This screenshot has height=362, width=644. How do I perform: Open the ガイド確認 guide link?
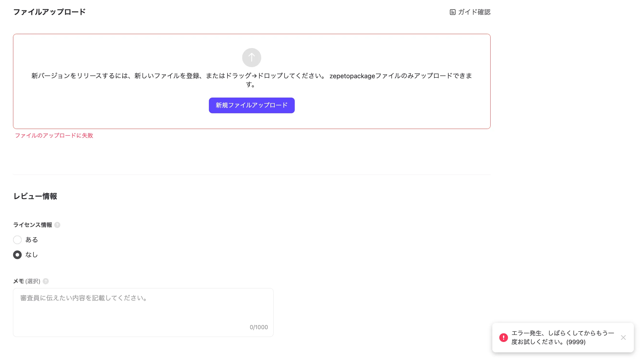pos(470,12)
